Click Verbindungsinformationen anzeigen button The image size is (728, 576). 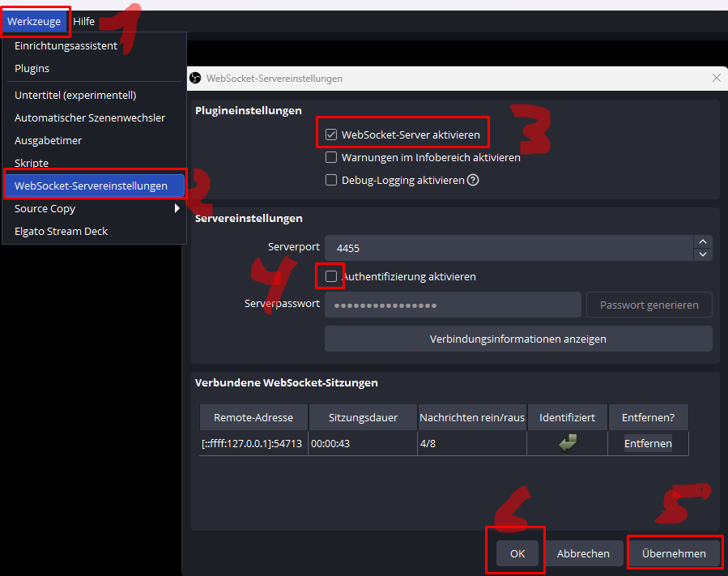point(517,339)
